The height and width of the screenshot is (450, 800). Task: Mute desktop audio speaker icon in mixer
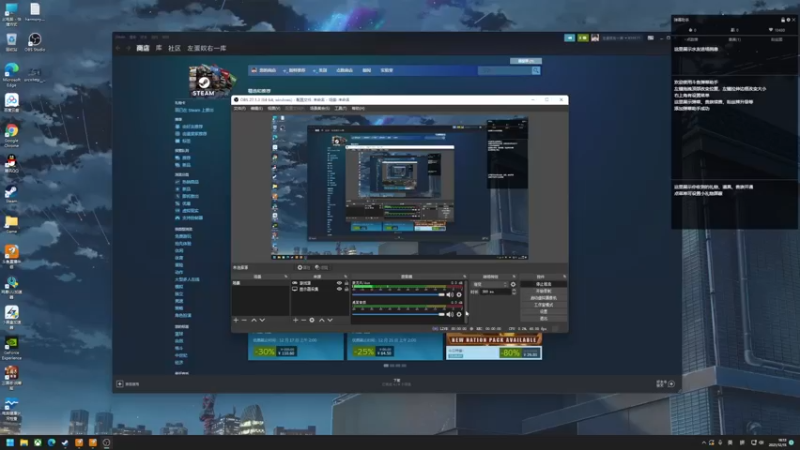pyautogui.click(x=449, y=294)
